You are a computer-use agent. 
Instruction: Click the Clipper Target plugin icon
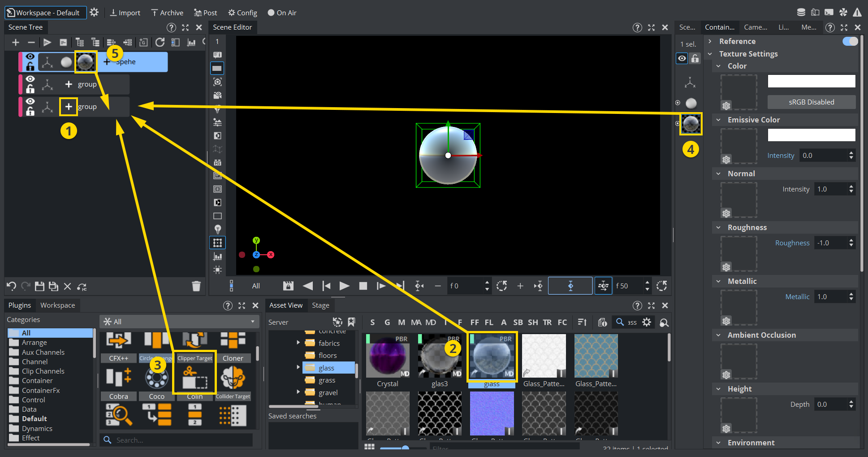194,377
